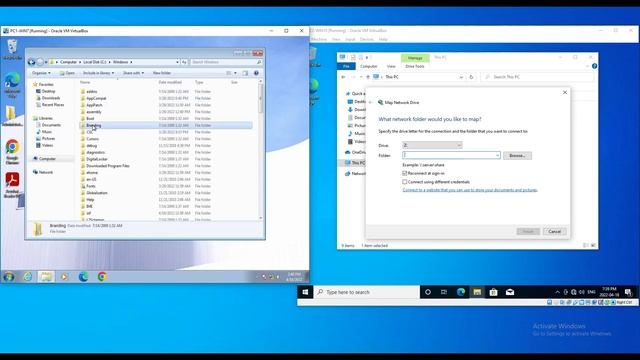This screenshot has width=640, height=360.
Task: Show hidden tray icons in Win10
Action: click(x=558, y=292)
